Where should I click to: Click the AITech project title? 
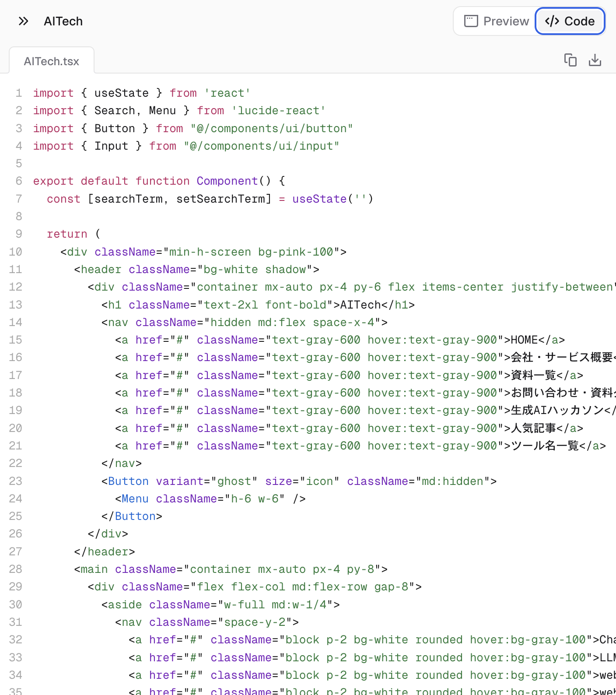(x=63, y=21)
